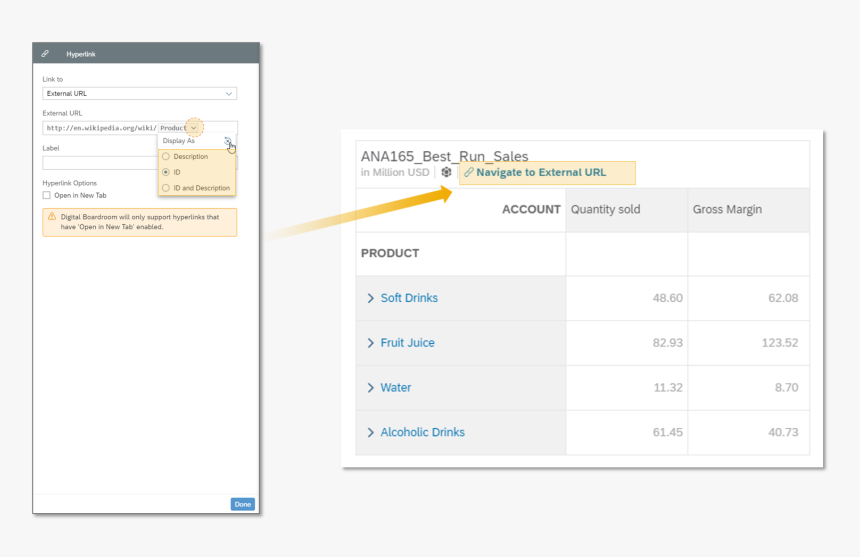Open the Link to External URL dropdown
This screenshot has width=860, height=557.
139,94
